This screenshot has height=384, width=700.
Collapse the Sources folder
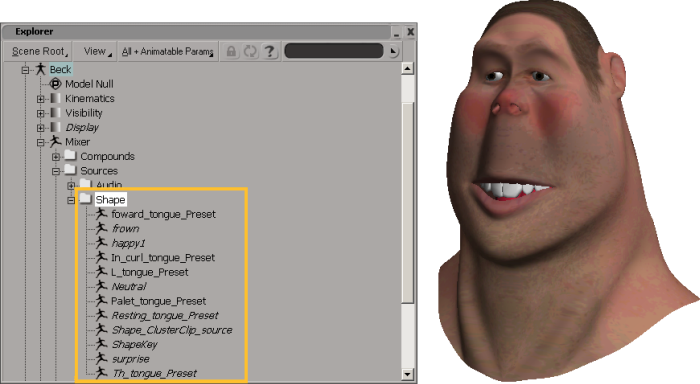point(56,171)
